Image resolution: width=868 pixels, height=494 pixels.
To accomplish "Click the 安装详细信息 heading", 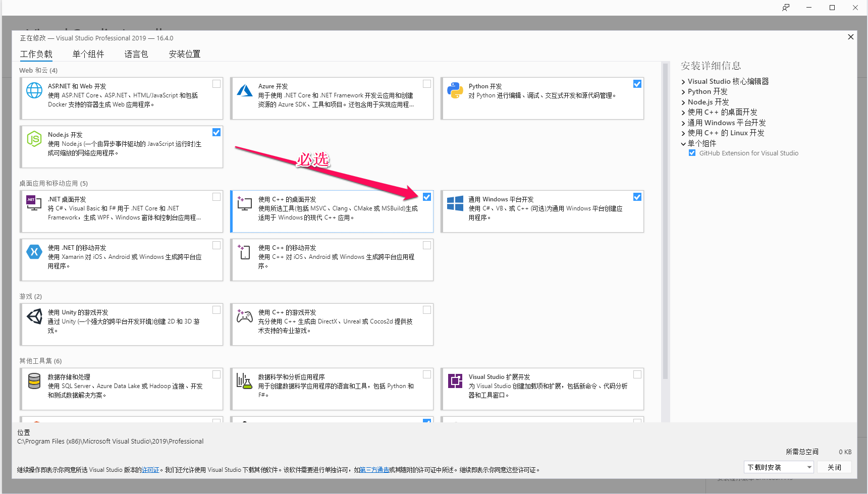I will [x=711, y=66].
